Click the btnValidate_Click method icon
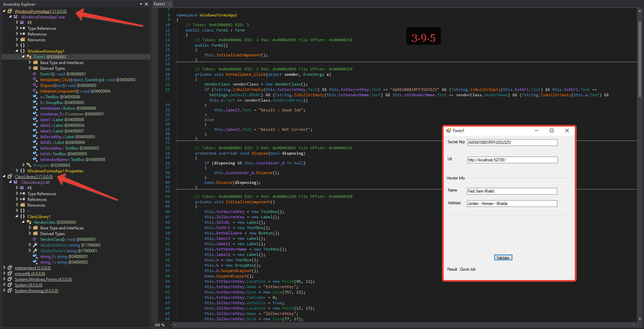This screenshot has height=329, width=644. [35, 80]
